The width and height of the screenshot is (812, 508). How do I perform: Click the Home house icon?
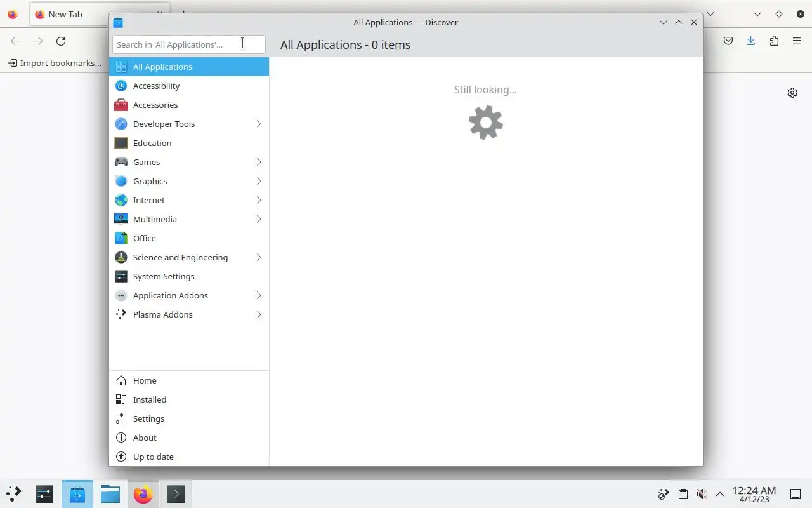pos(121,380)
